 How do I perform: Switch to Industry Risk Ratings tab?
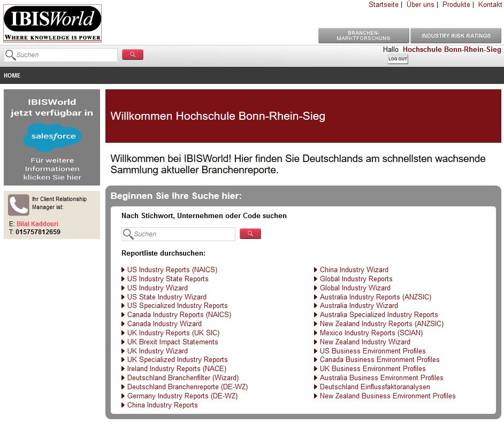pos(456,36)
